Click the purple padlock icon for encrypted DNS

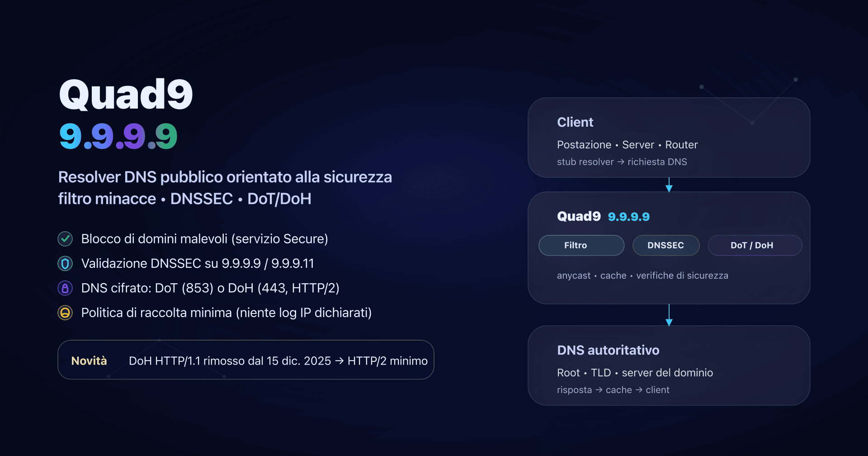point(65,288)
